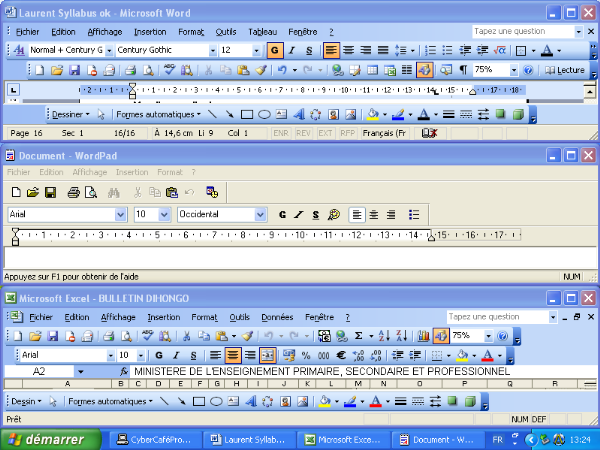Click the Euro currency button in Excel
Screen dimensions: 600x450
pyautogui.click(x=341, y=355)
